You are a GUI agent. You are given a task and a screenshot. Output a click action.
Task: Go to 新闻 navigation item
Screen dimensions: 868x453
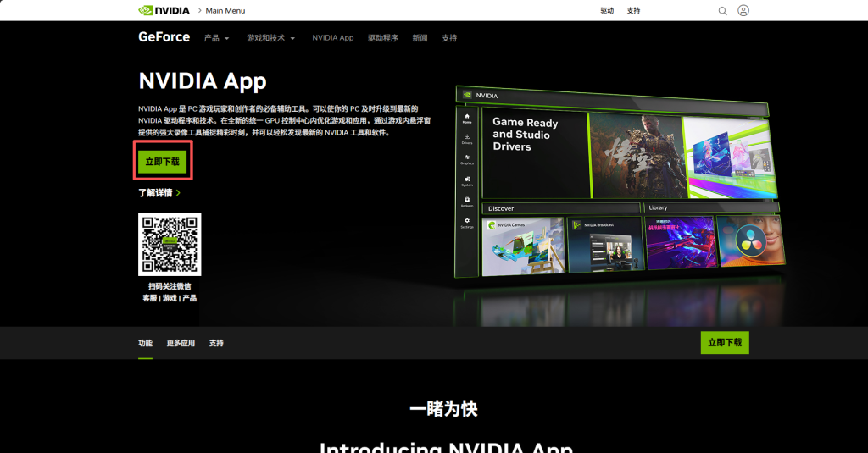[420, 38]
